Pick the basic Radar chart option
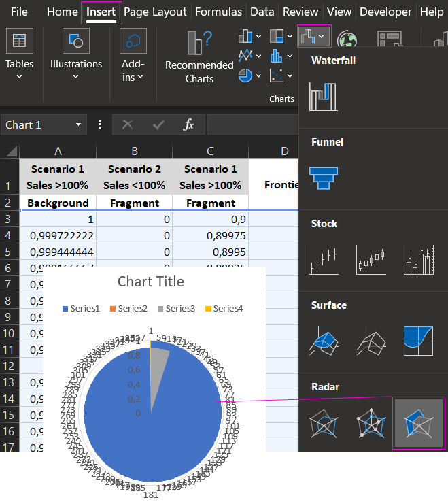Viewport: 448px width, 504px height. 323,424
